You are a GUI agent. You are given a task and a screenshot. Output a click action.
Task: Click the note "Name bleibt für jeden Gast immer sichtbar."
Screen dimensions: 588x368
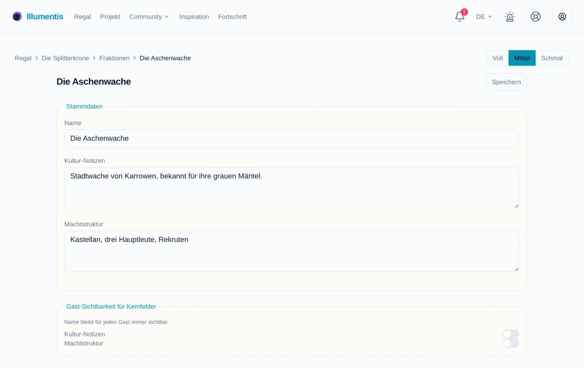(116, 322)
